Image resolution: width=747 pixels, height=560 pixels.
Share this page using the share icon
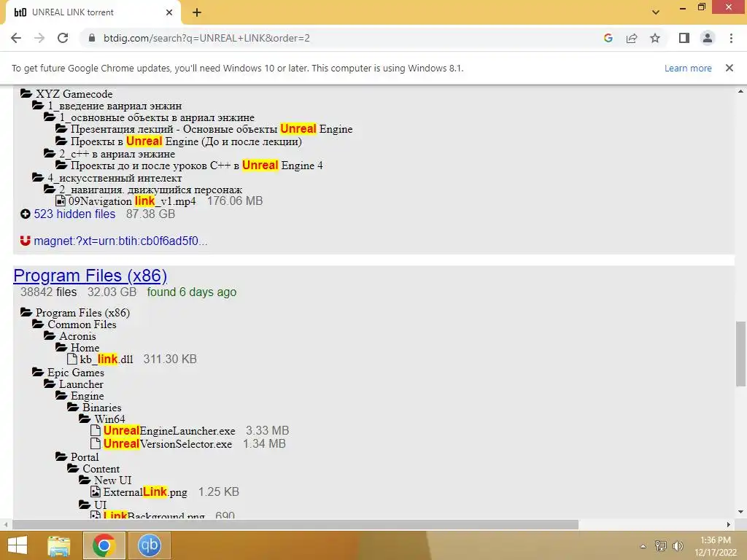point(632,38)
